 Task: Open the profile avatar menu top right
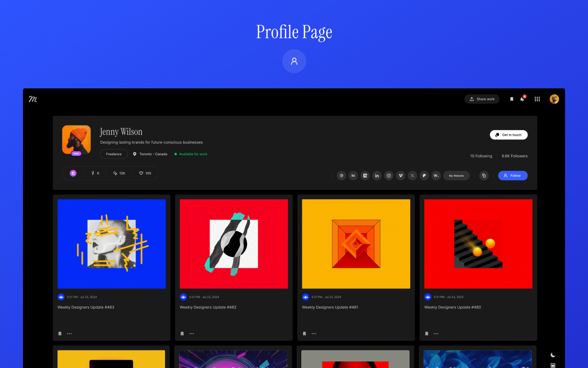pos(554,99)
